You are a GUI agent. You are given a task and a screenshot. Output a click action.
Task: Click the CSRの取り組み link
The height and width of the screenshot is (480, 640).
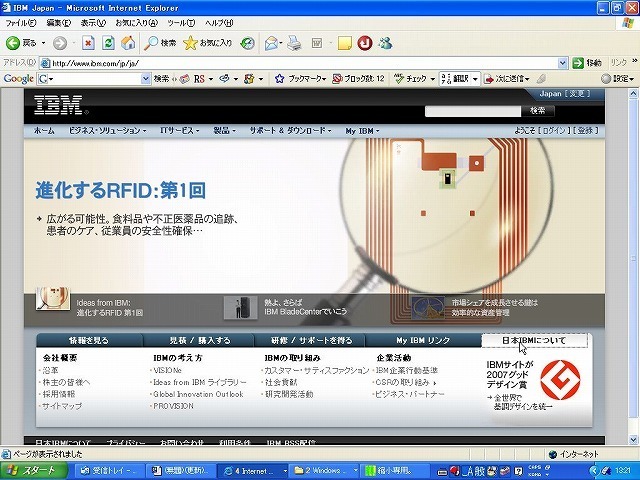coord(402,382)
